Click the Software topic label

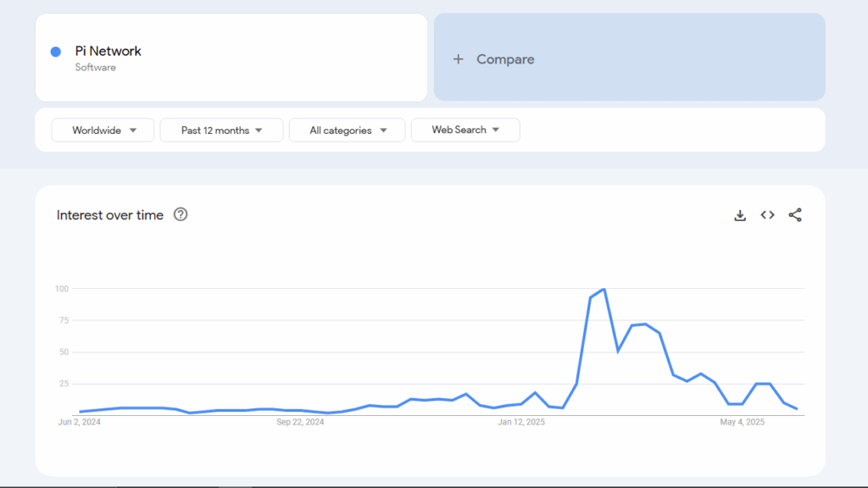95,68
